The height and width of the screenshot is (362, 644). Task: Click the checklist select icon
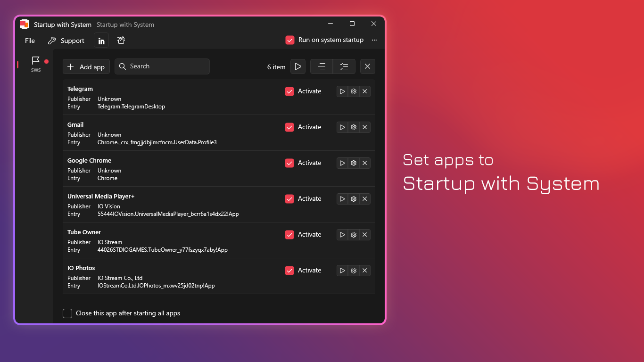[344, 66]
